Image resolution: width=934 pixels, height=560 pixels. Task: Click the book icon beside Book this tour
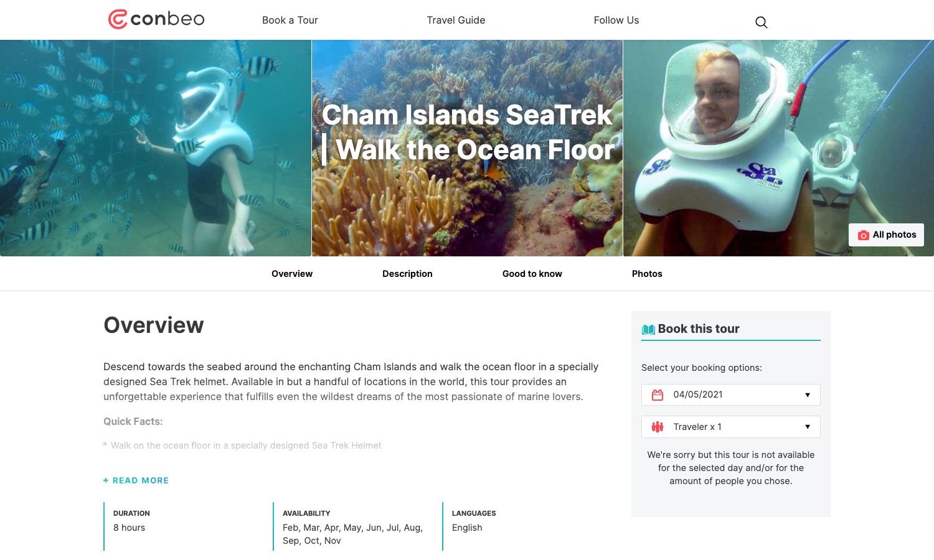(x=648, y=329)
